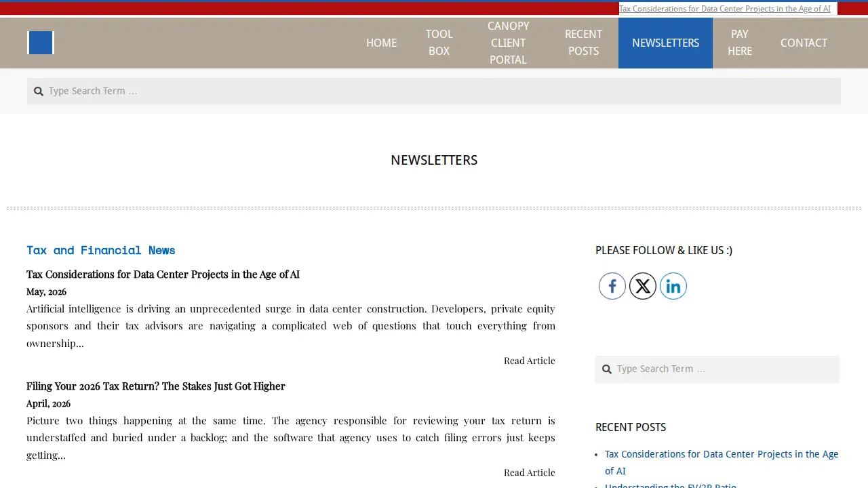868x488 pixels.
Task: Open the Tool Box menu item
Action: [x=439, y=43]
